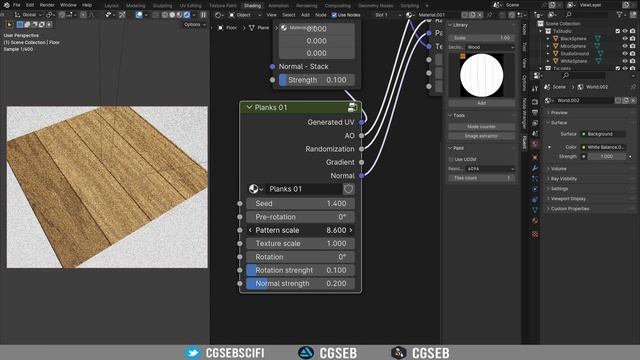The height and width of the screenshot is (360, 640).
Task: Increase Pattern scale with right arrow
Action: click(351, 230)
